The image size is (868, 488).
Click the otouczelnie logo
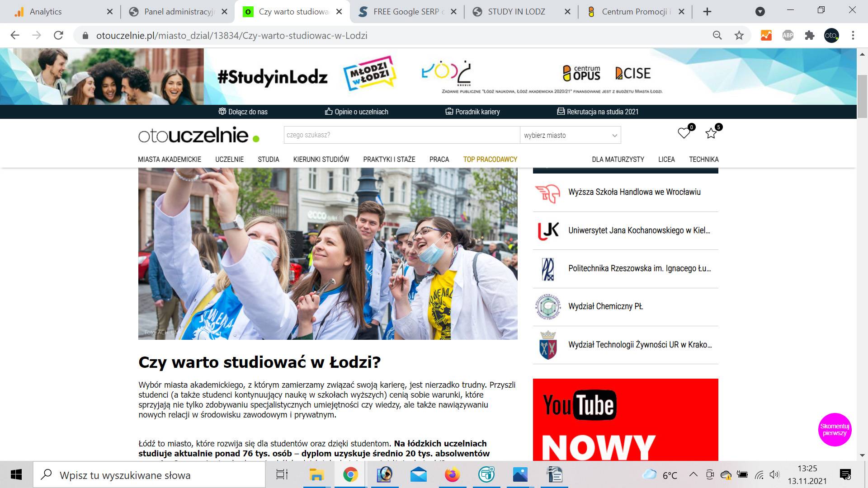pyautogui.click(x=199, y=135)
